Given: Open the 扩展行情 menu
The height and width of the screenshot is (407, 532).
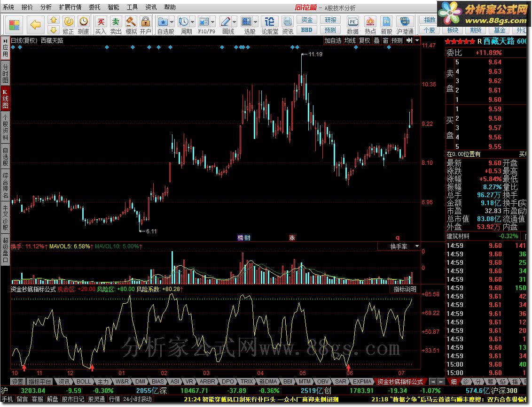Looking at the screenshot, I should coord(70,7).
